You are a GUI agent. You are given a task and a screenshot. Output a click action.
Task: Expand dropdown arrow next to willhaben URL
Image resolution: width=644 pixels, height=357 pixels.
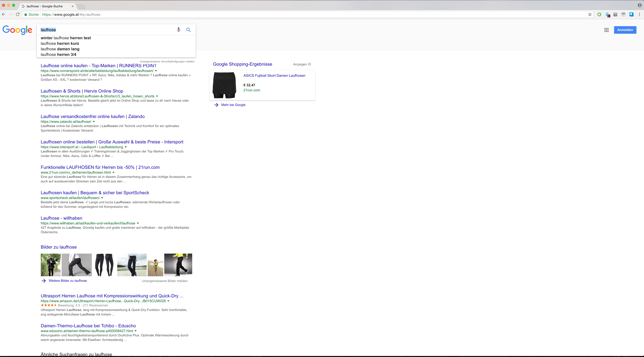(138, 223)
